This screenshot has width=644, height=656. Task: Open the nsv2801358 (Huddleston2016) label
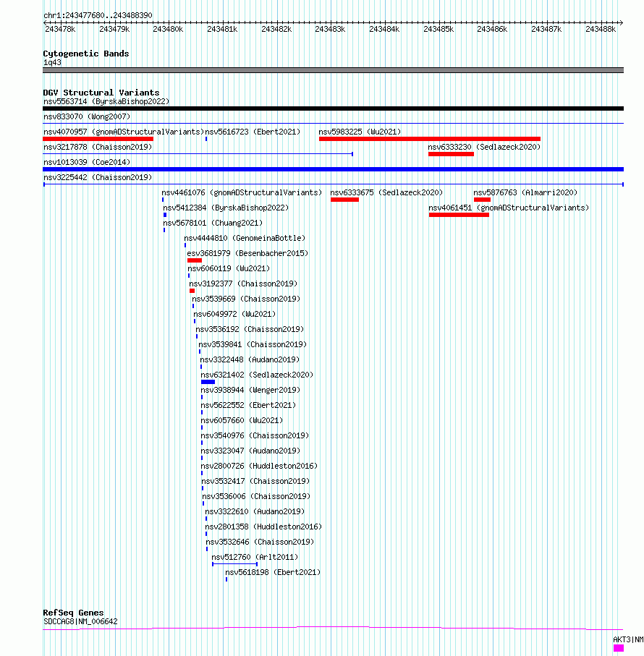pyautogui.click(x=263, y=527)
